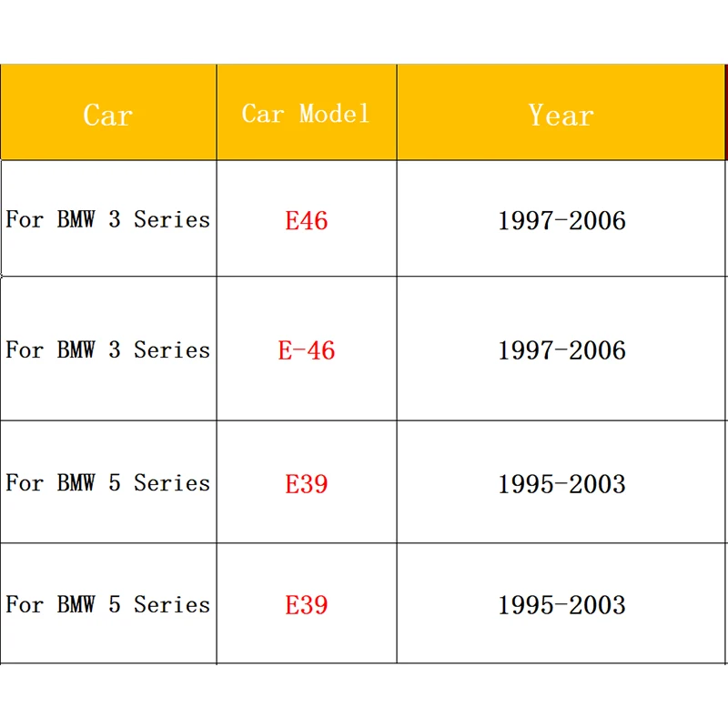Click the divider between Car Model and Year headers
The image size is (728, 728).
click(397, 114)
